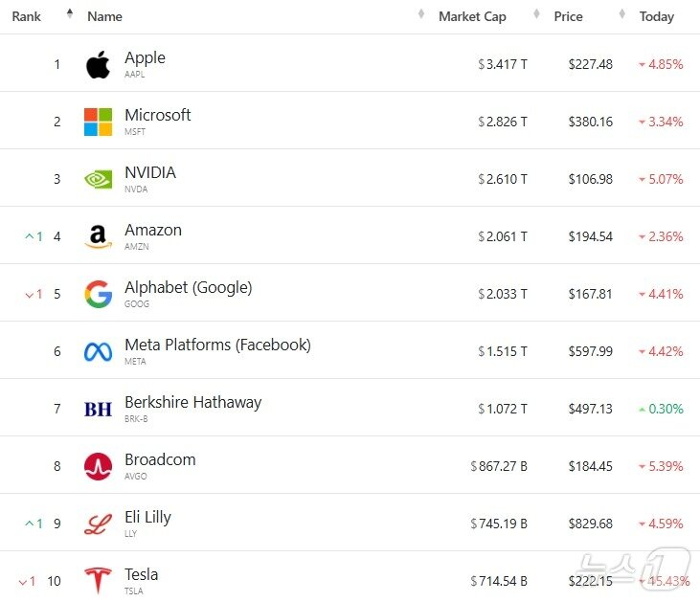Viewport: 700px width, 602px height.
Task: Click the red Broadcom logo icon
Action: point(98,466)
